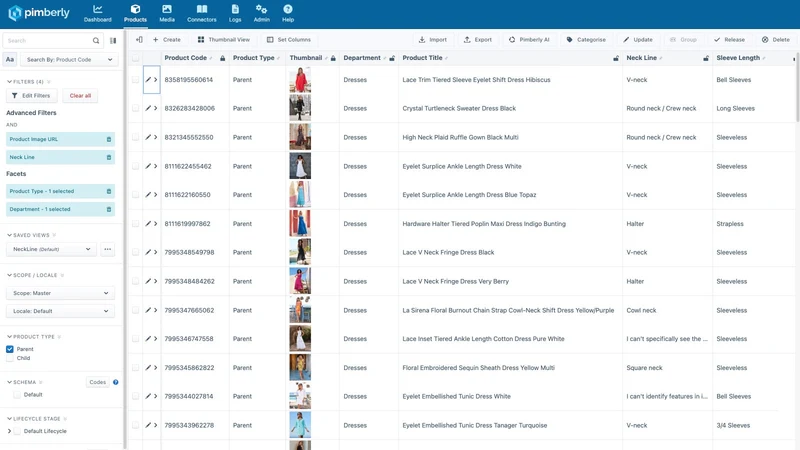This screenshot has width=800, height=450.
Task: Click the Export button
Action: [478, 39]
